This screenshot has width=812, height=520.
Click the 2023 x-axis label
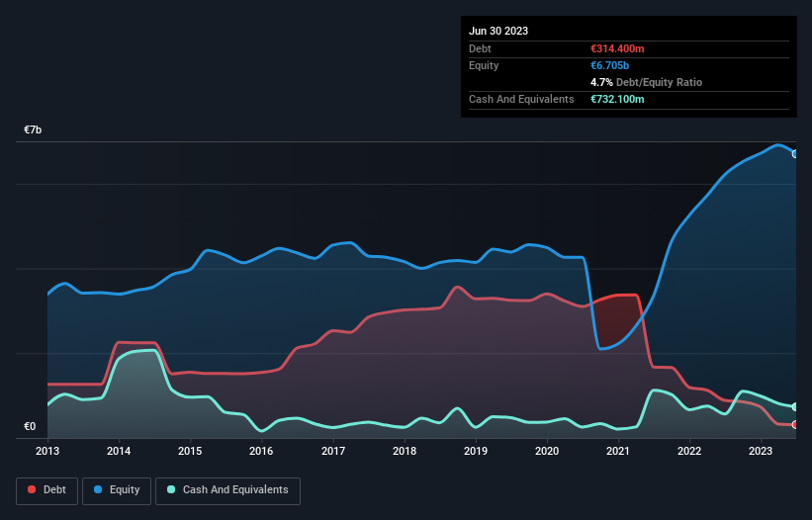pos(761,451)
